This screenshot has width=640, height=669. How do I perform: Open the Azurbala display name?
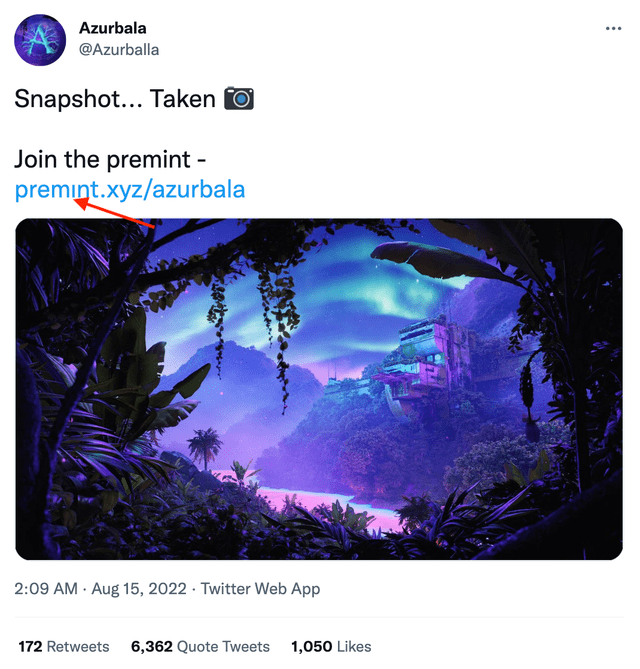tap(113, 28)
